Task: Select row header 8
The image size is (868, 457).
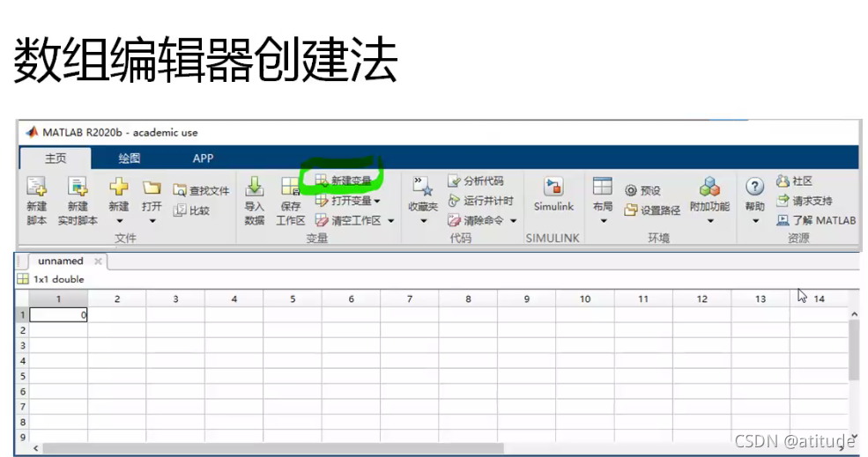Action: [x=22, y=422]
